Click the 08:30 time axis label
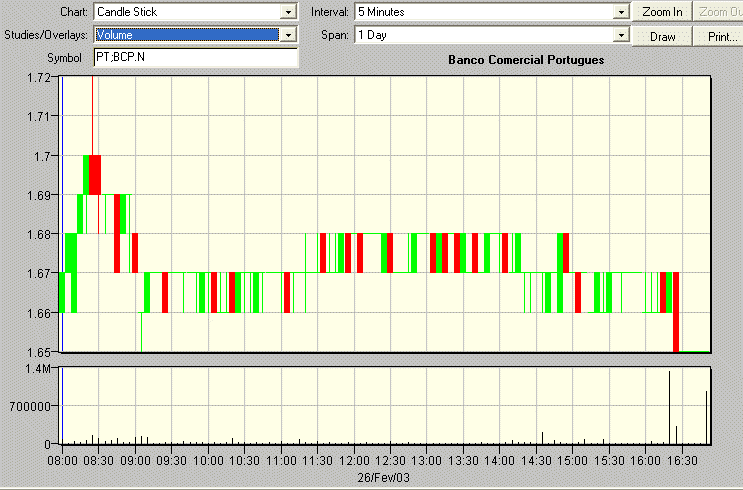This screenshot has width=743, height=490. 99,460
